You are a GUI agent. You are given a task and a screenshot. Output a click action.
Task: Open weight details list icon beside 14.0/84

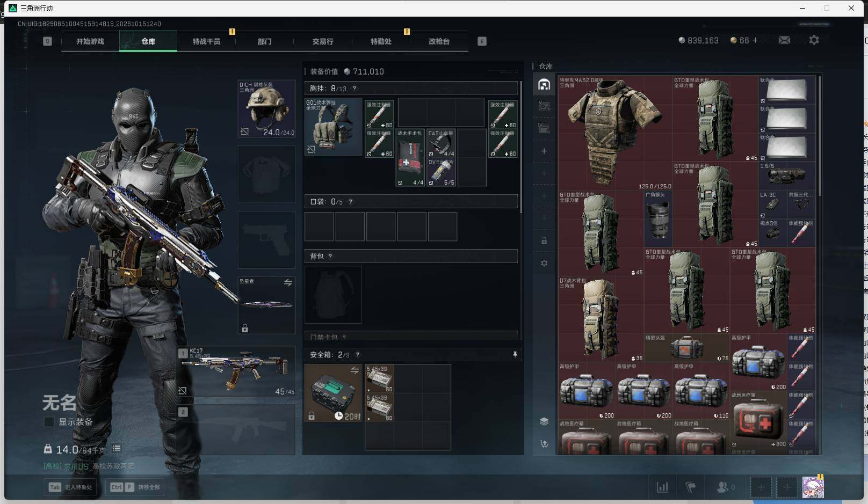(x=117, y=449)
